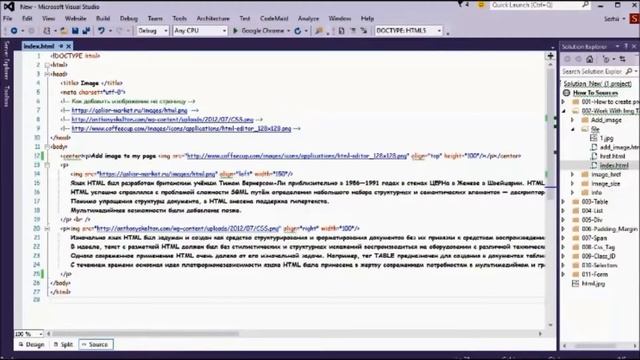The width and height of the screenshot is (640, 360).
Task: Close the index.html editor tab
Action: pyautogui.click(x=69, y=46)
